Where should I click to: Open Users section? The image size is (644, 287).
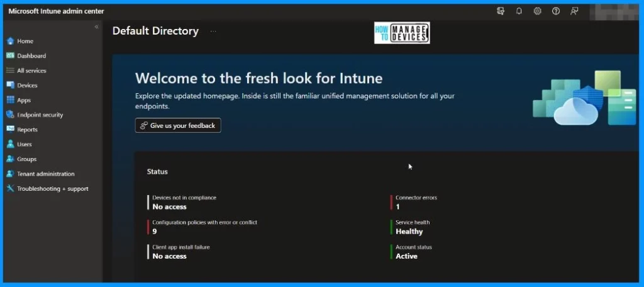[x=25, y=144]
